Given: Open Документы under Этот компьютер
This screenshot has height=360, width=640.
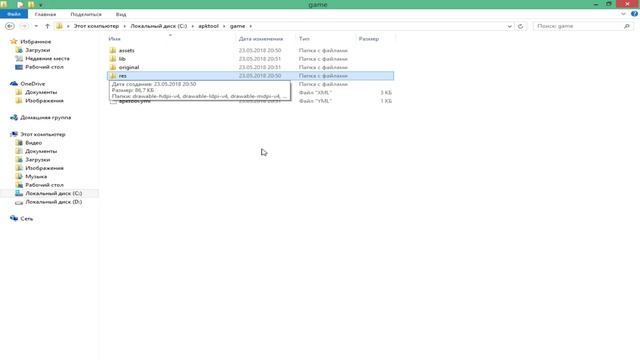Looking at the screenshot, I should [41, 151].
